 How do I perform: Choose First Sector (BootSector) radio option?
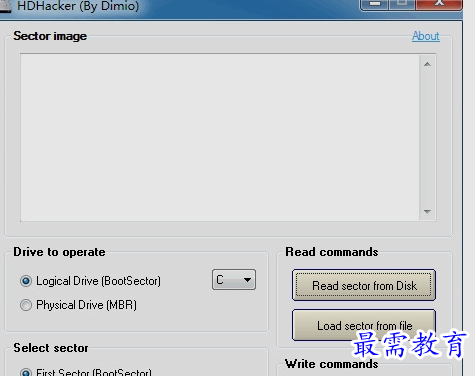(x=26, y=372)
